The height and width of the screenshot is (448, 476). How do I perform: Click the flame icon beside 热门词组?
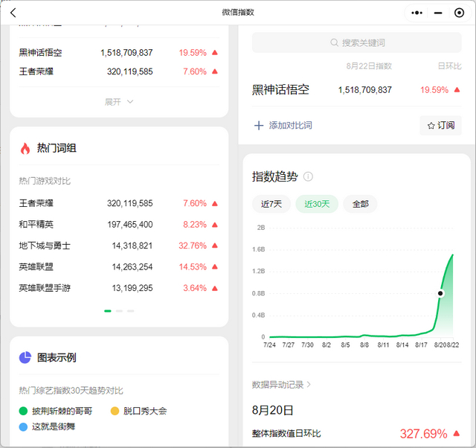[x=25, y=149]
